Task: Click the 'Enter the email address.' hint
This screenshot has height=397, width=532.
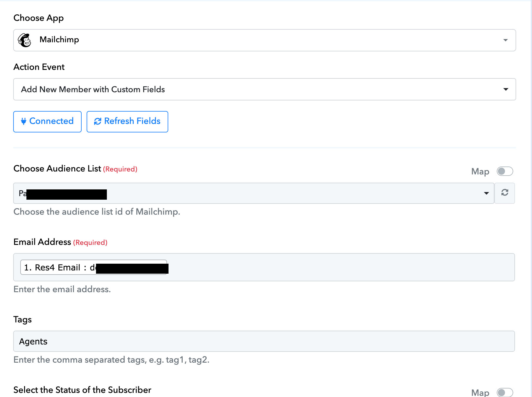Action: pos(62,289)
